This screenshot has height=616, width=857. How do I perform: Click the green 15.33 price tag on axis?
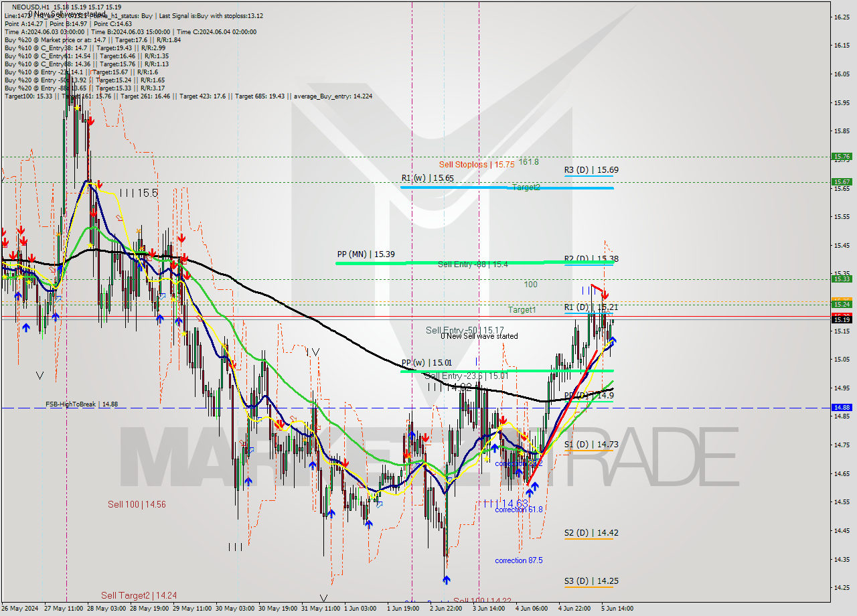click(841, 279)
